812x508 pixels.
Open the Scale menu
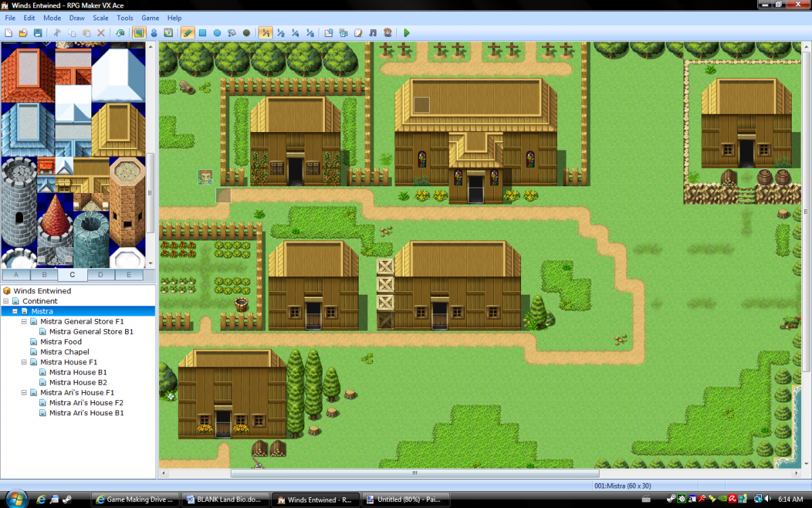[x=101, y=18]
